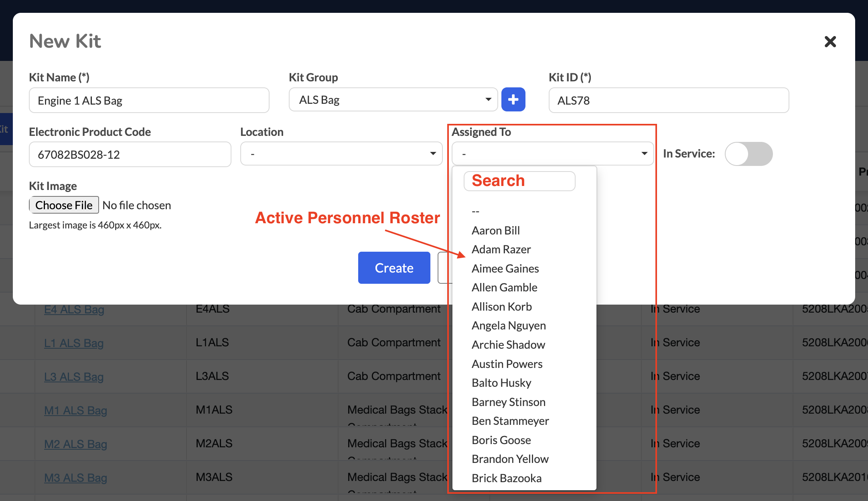The width and height of the screenshot is (868, 501).
Task: Click the M2ALS kit ID cell
Action: (x=262, y=444)
